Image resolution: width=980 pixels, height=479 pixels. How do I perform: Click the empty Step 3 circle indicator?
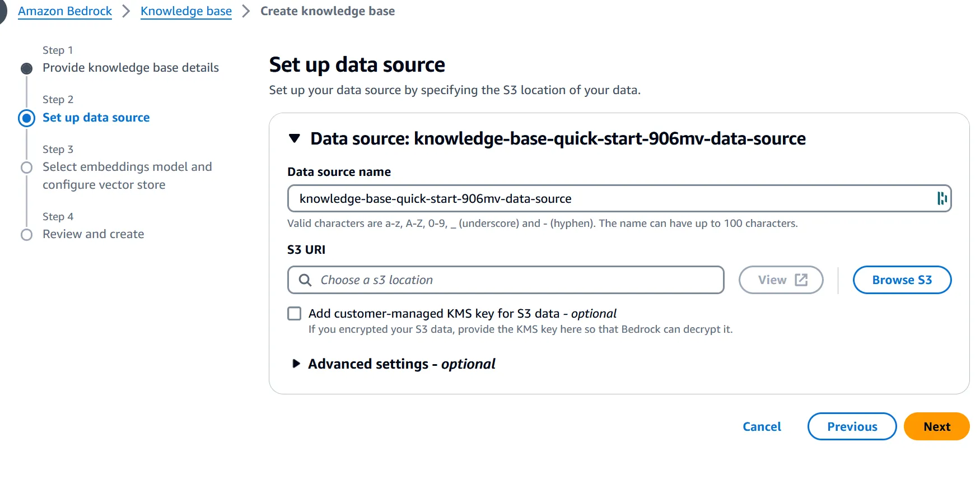(26, 167)
